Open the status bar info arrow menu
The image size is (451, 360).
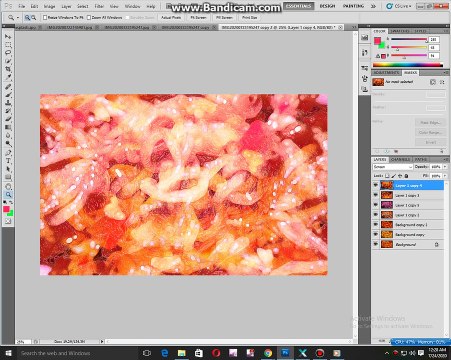[x=102, y=341]
